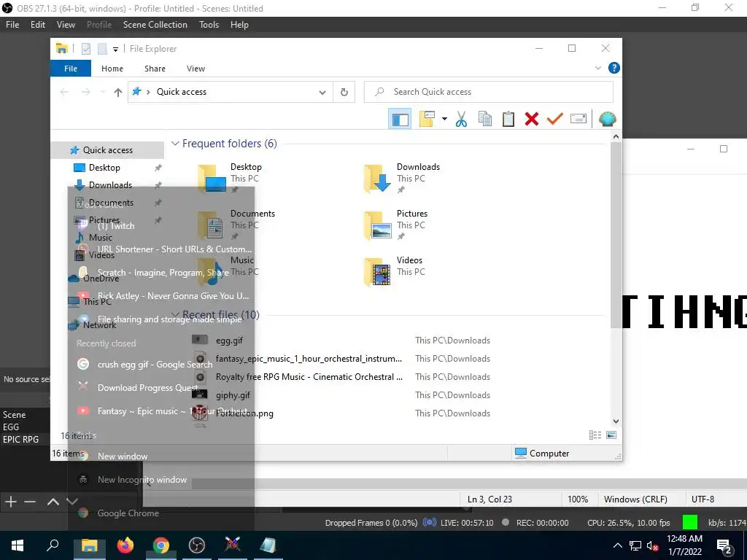The image size is (747, 560).
Task: Open the File tab in File Explorer
Action: (x=71, y=69)
